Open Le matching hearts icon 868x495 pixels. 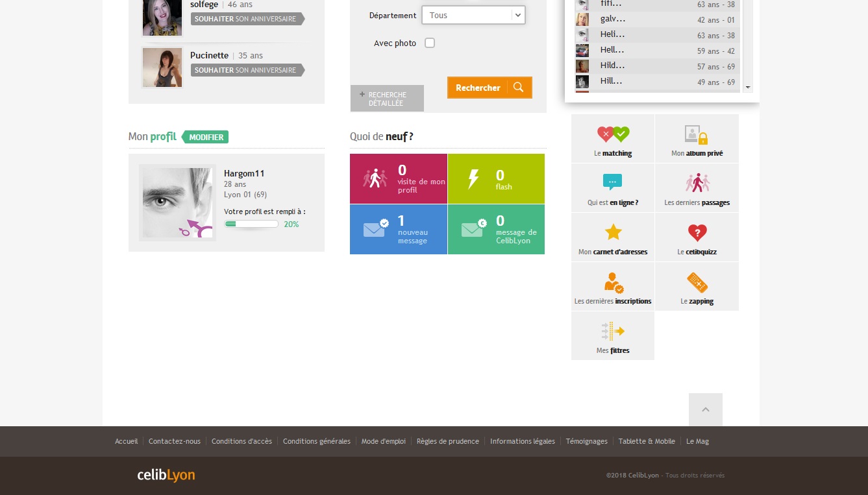613,135
